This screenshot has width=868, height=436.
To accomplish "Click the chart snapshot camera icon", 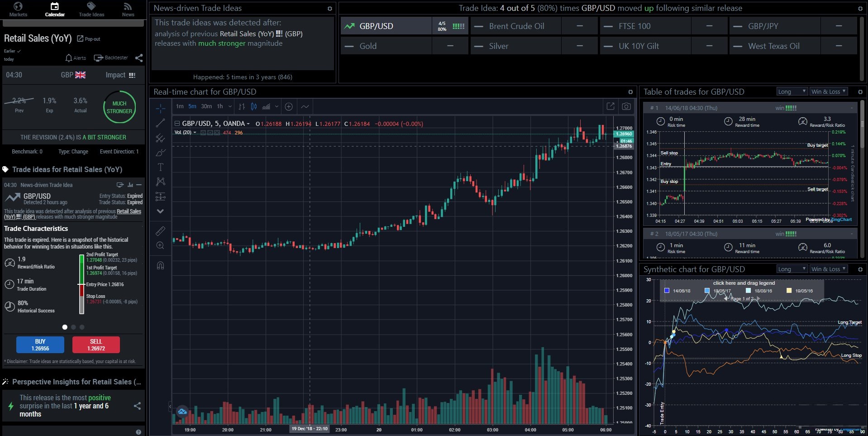I will [626, 106].
